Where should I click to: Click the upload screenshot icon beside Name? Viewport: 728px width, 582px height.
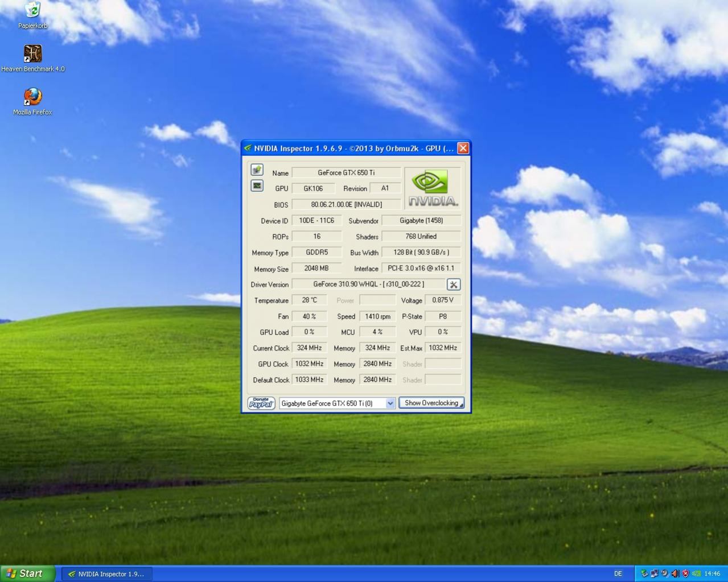[x=257, y=170]
